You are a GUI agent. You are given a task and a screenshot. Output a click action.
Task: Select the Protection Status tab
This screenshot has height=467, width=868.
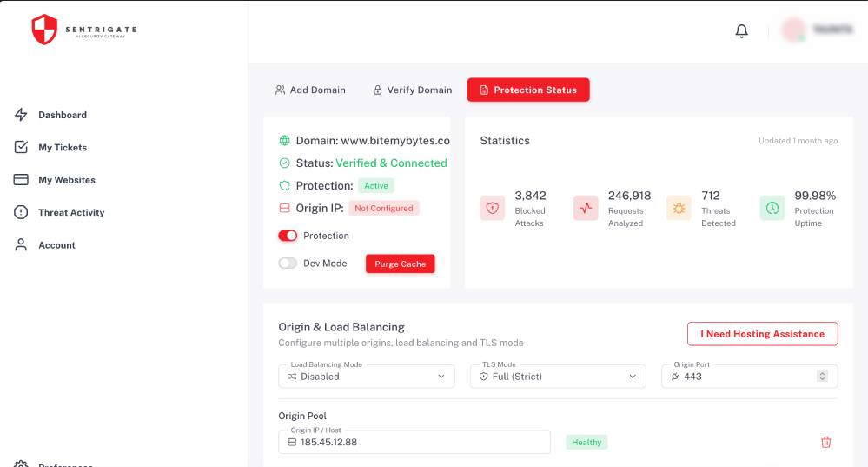tap(528, 90)
